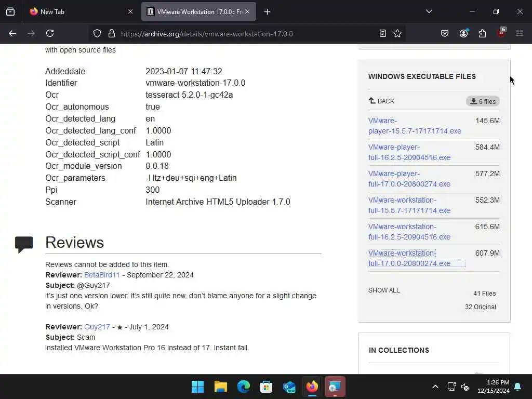This screenshot has height=399, width=532.
Task: Select the 41 Files text
Action: [x=485, y=294]
